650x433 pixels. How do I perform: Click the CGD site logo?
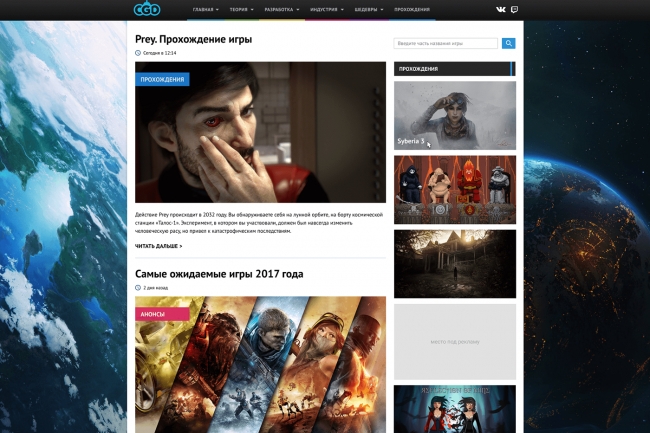(x=147, y=8)
